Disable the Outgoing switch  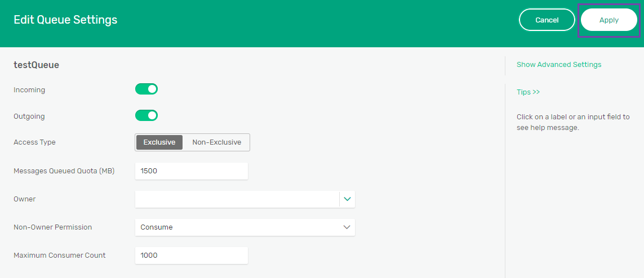[146, 115]
